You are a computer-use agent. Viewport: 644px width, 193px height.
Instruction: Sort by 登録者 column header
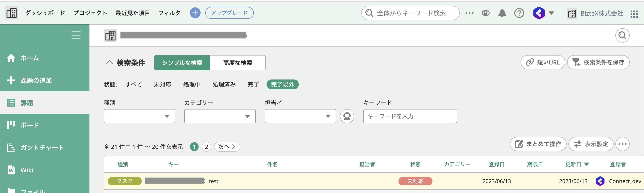(x=618, y=165)
